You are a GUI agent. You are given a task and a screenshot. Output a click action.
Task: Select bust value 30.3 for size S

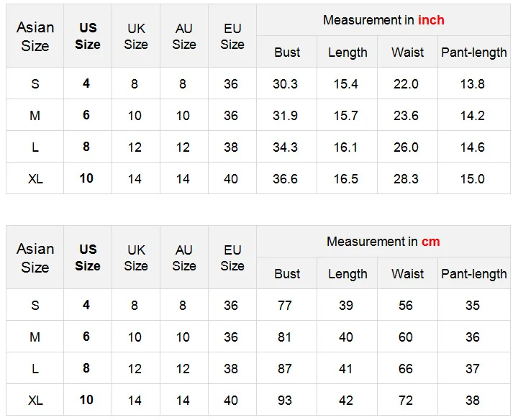[x=285, y=84]
